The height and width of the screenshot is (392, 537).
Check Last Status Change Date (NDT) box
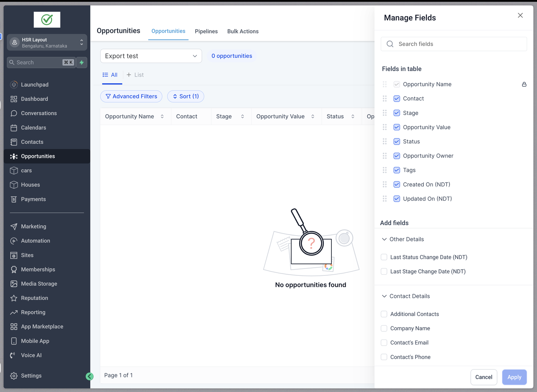384,257
